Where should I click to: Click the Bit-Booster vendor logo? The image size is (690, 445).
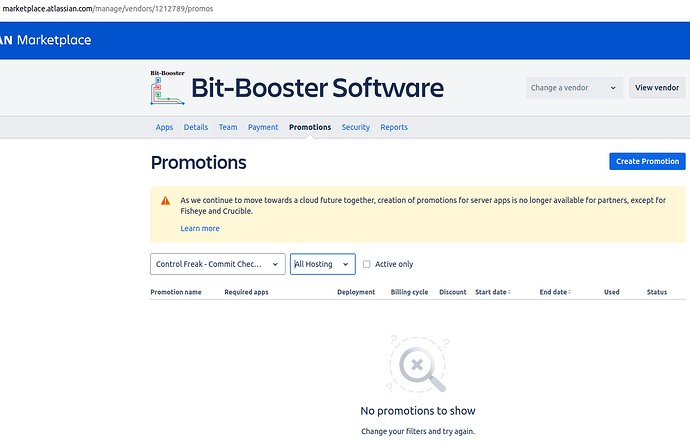click(x=167, y=88)
